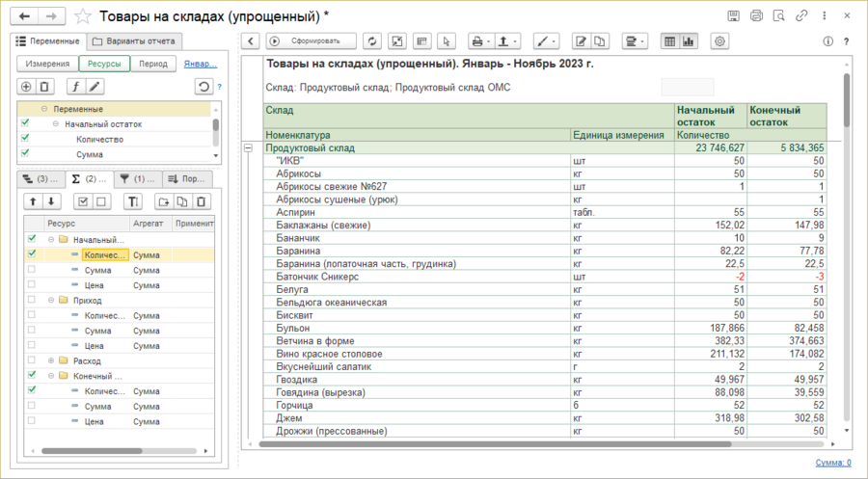Screen dimensions: 868x479
Task: Click the folder-with-arrow icon in resources toolbar
Action: [x=163, y=201]
